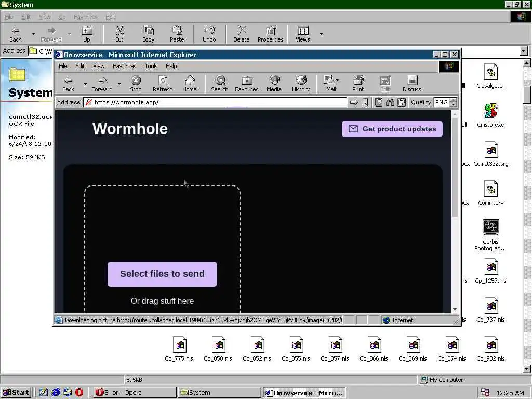Image resolution: width=532 pixels, height=399 pixels.
Task: Click the Quality PNG down stepper arrow
Action: tap(454, 105)
